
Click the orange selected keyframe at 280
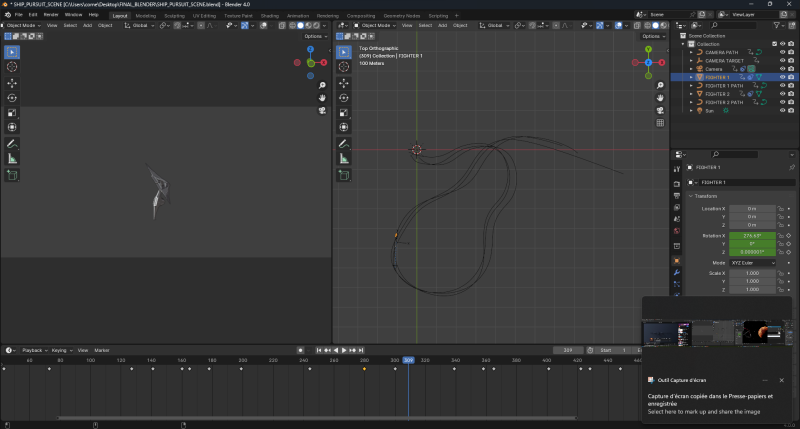(364, 369)
